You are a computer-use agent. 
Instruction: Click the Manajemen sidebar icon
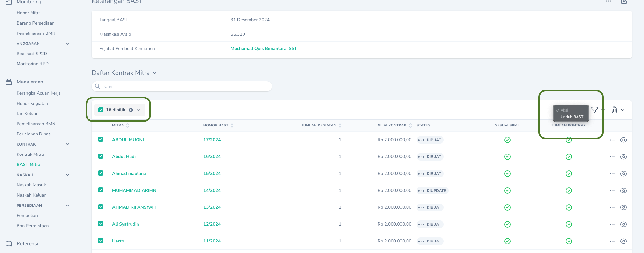(x=9, y=82)
